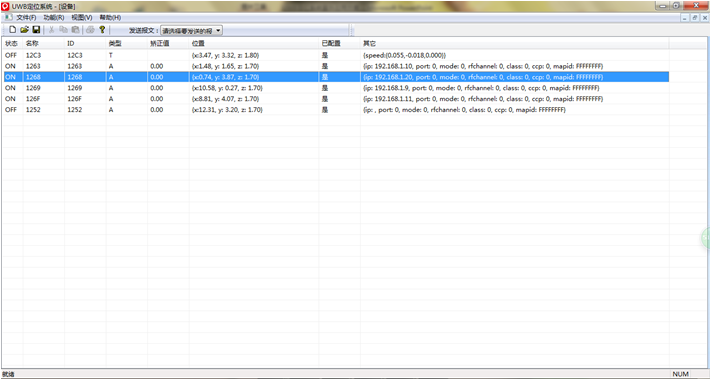The height and width of the screenshot is (380, 711).
Task: Click the document icon left of 文件 menu
Action: 8,17
